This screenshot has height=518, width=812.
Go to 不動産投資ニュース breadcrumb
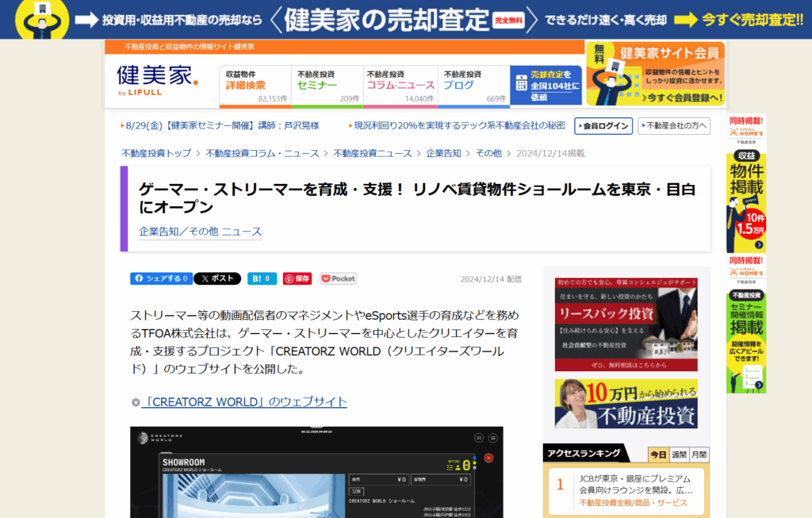pyautogui.click(x=373, y=153)
